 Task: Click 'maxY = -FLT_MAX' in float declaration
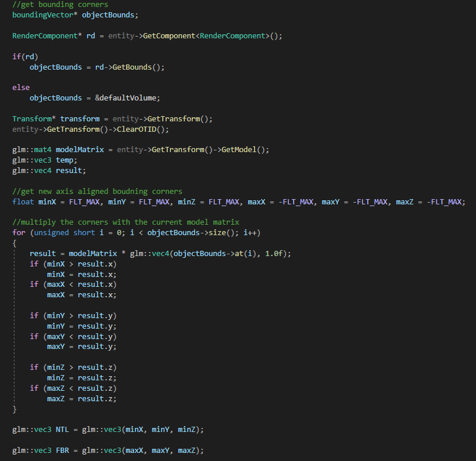click(x=355, y=201)
